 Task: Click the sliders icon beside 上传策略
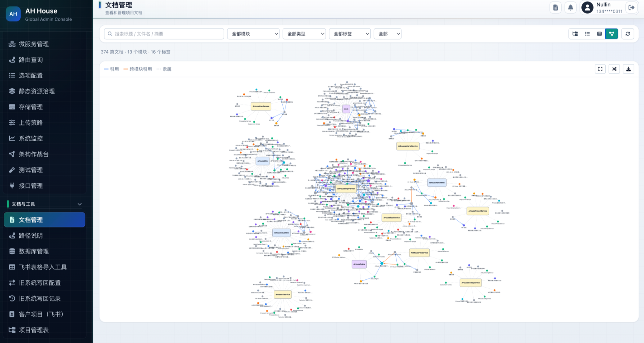(12, 122)
